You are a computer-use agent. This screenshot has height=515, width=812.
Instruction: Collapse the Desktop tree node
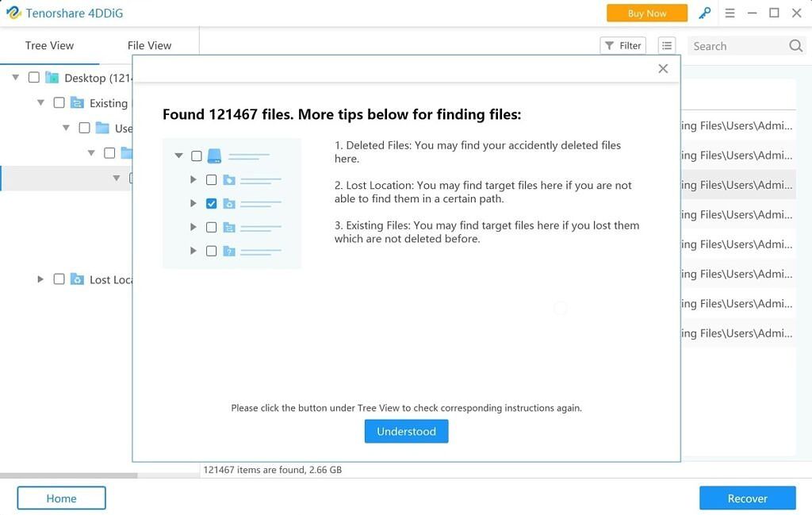click(x=16, y=77)
